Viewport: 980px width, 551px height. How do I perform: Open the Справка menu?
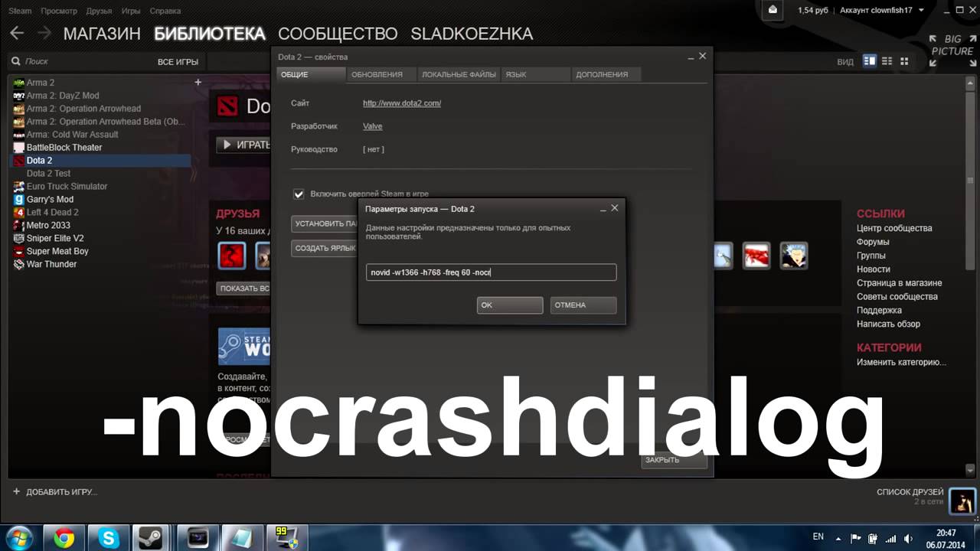coord(165,11)
